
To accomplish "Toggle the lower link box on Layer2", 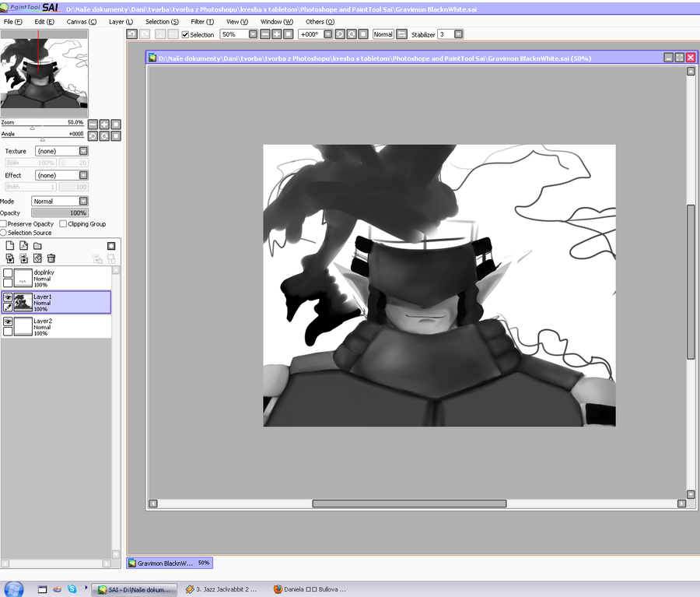I will 8,332.
